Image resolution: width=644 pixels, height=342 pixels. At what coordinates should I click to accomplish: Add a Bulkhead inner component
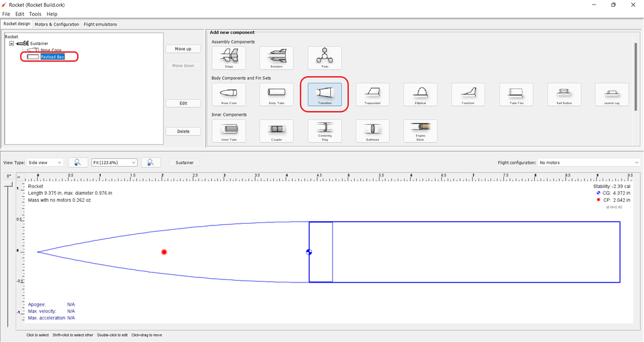click(x=372, y=131)
